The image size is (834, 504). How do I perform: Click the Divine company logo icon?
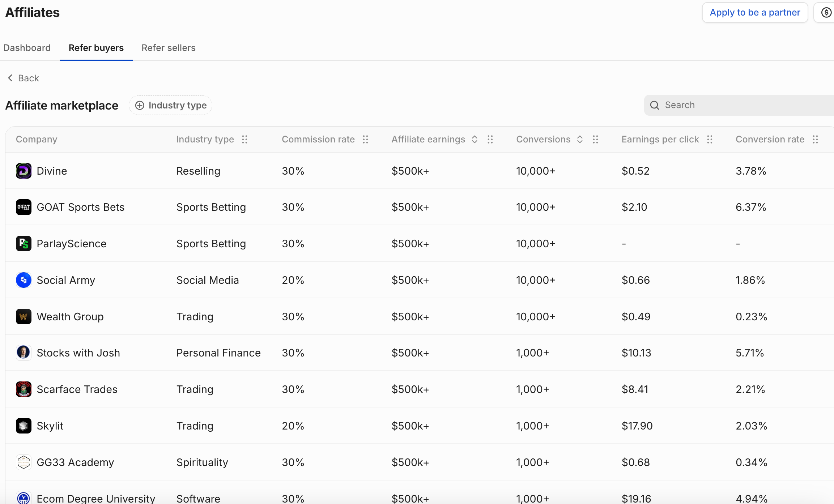click(24, 171)
